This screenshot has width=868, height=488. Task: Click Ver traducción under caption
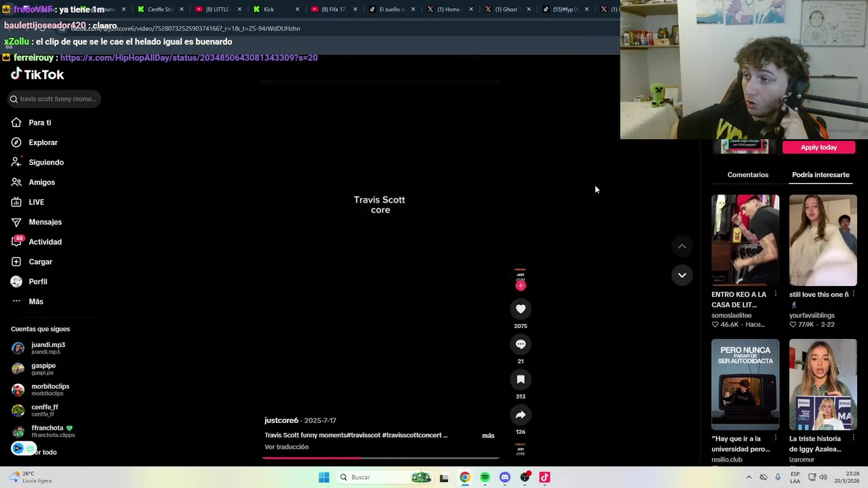click(x=286, y=447)
